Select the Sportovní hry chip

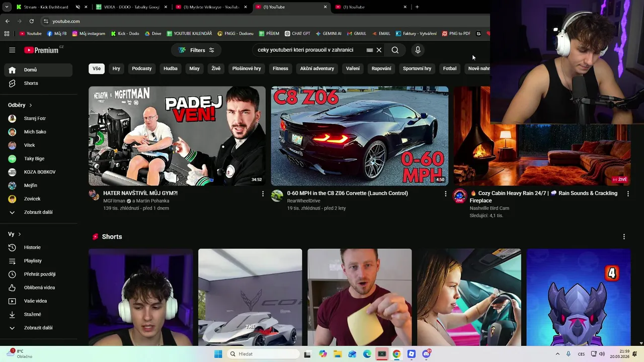coord(417,68)
